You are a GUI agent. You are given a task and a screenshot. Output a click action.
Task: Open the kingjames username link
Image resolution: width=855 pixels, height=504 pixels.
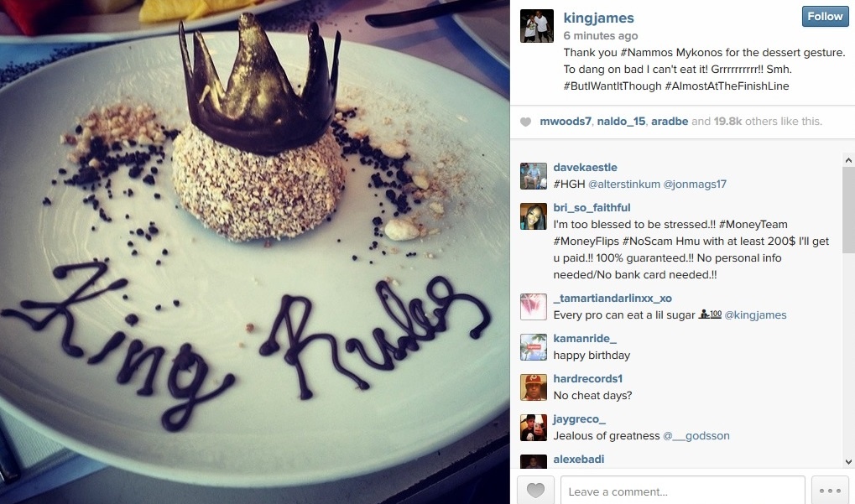[x=598, y=18]
